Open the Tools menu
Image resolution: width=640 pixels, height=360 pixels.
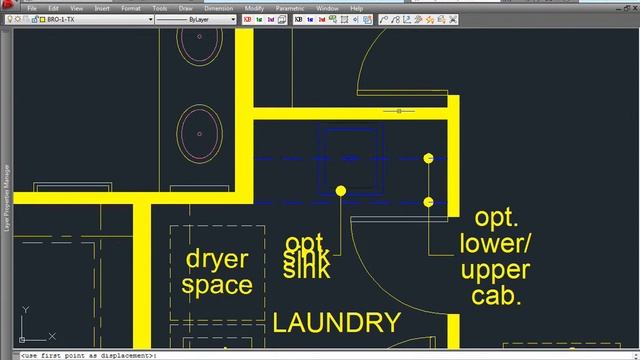coord(160,8)
